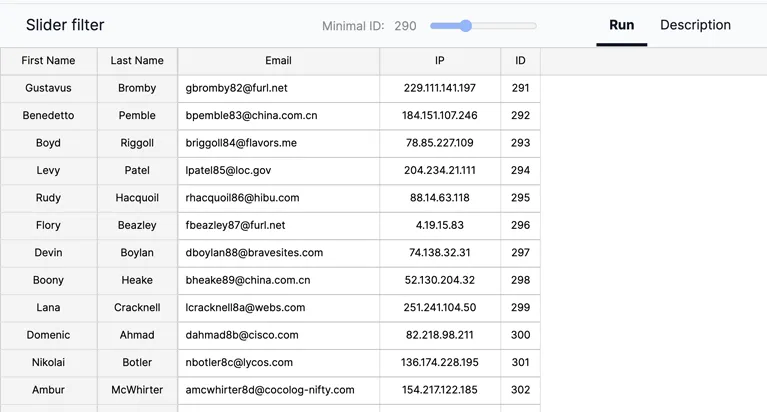Select the Riggoll last name cell
This screenshot has width=767, height=412.
click(x=137, y=143)
